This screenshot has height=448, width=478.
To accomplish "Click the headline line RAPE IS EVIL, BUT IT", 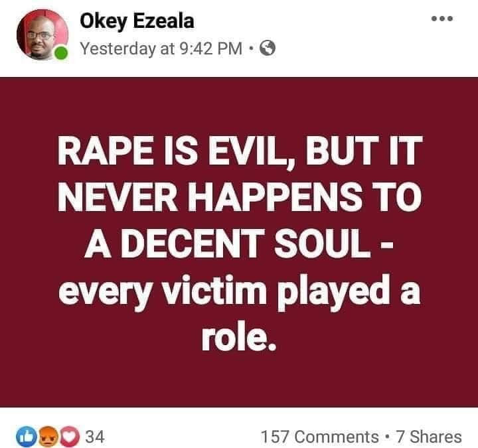I will [240, 151].
